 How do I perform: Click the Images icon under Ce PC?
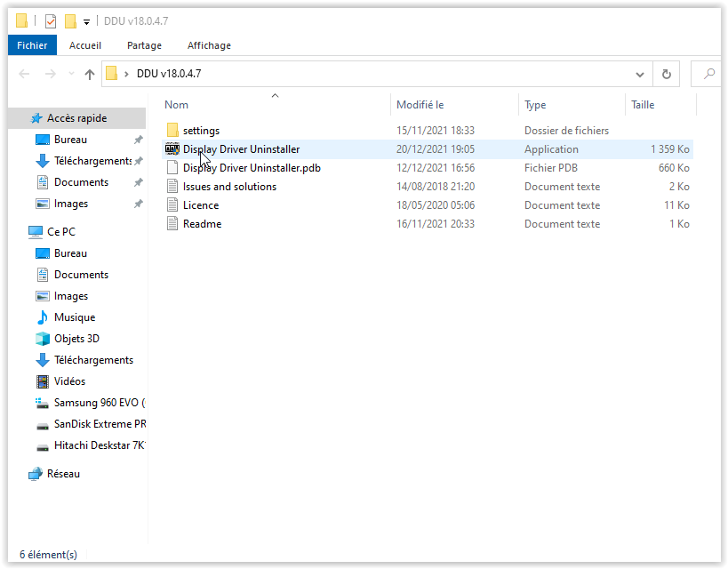pyautogui.click(x=43, y=296)
